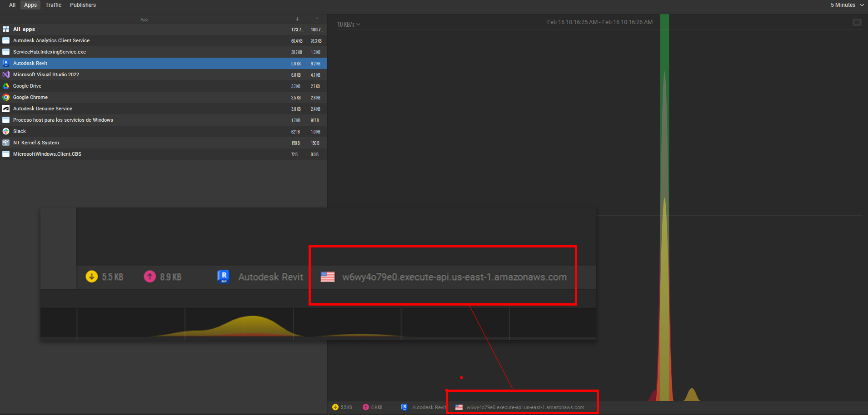
Task: Click the Google Chrome icon
Action: click(6, 97)
